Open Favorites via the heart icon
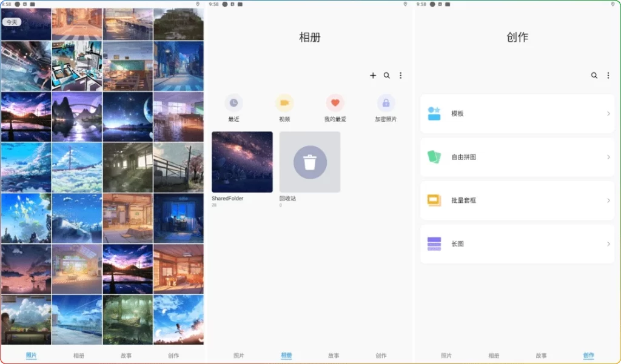The height and width of the screenshot is (364, 621). (x=335, y=103)
